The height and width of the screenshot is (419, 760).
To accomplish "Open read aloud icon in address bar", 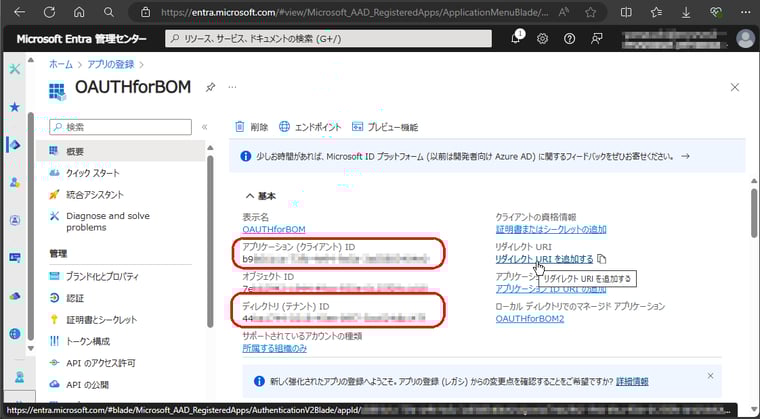I will [563, 13].
